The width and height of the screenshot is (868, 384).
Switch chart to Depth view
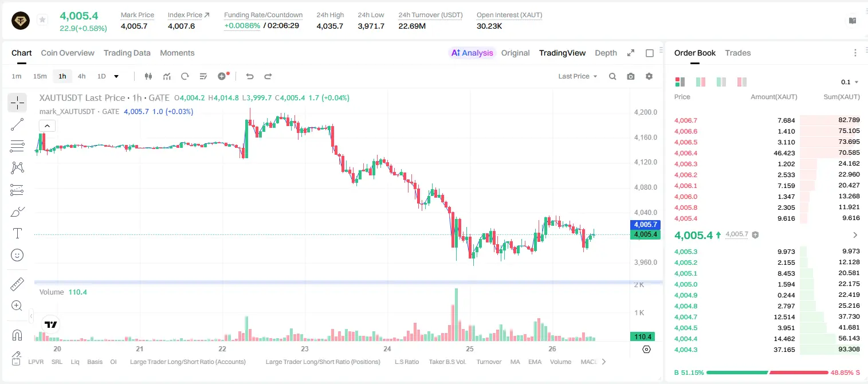(x=606, y=53)
